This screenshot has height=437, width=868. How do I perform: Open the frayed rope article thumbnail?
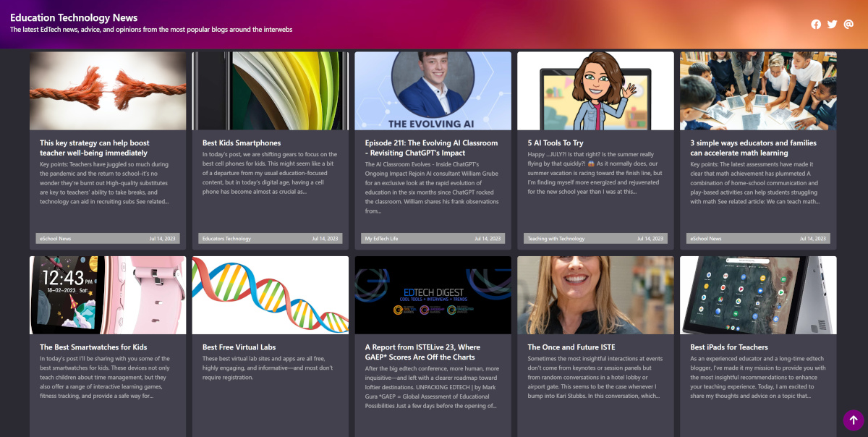coord(108,90)
